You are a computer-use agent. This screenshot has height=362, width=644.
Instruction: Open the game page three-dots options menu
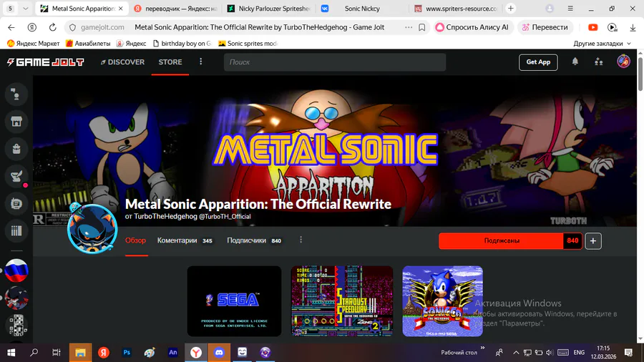301,240
